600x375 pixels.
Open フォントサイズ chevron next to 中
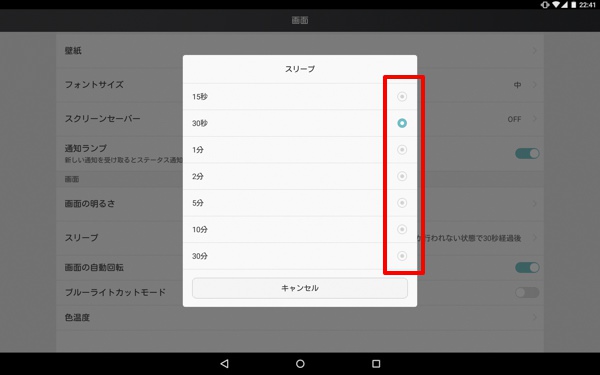click(x=535, y=85)
